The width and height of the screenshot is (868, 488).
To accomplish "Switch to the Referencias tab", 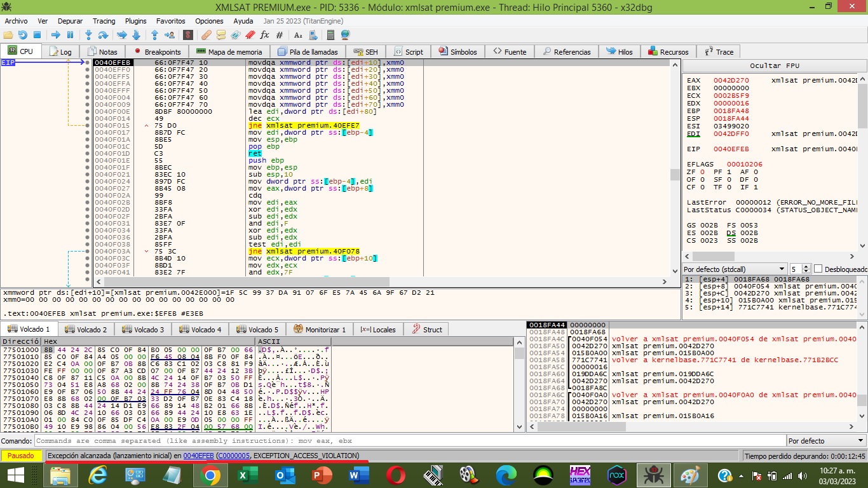I will [566, 51].
